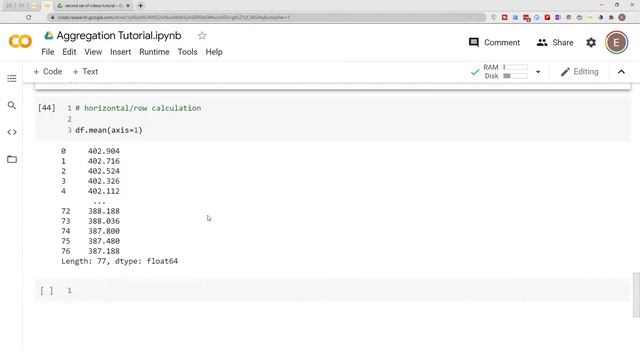Run the empty cell via its brackets
The width and height of the screenshot is (640, 360).
coord(47,290)
